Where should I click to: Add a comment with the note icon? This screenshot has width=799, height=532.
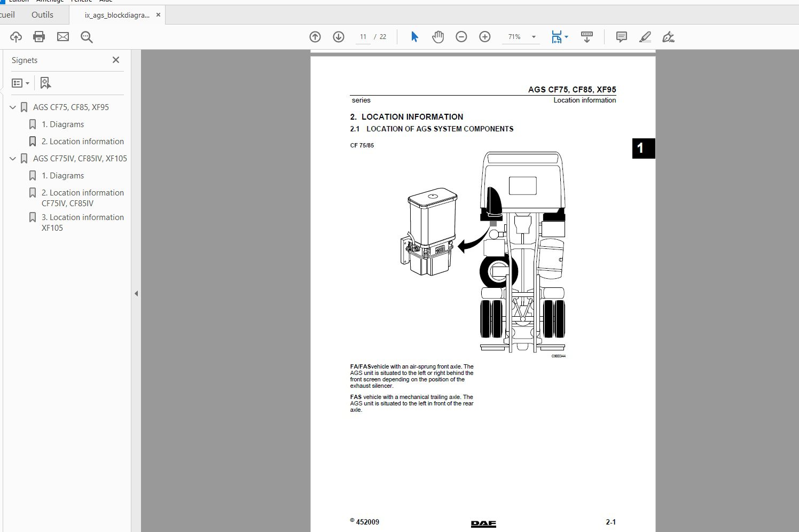tap(622, 37)
